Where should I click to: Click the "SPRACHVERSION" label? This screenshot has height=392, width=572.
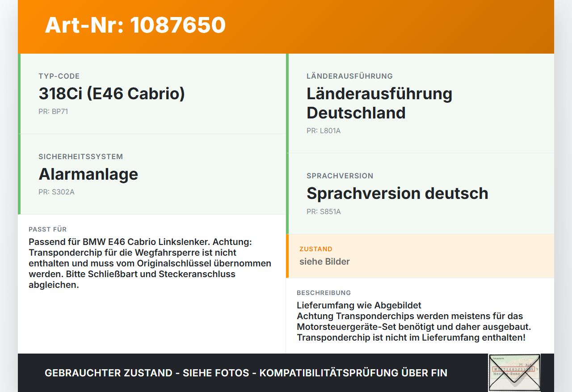coord(340,176)
